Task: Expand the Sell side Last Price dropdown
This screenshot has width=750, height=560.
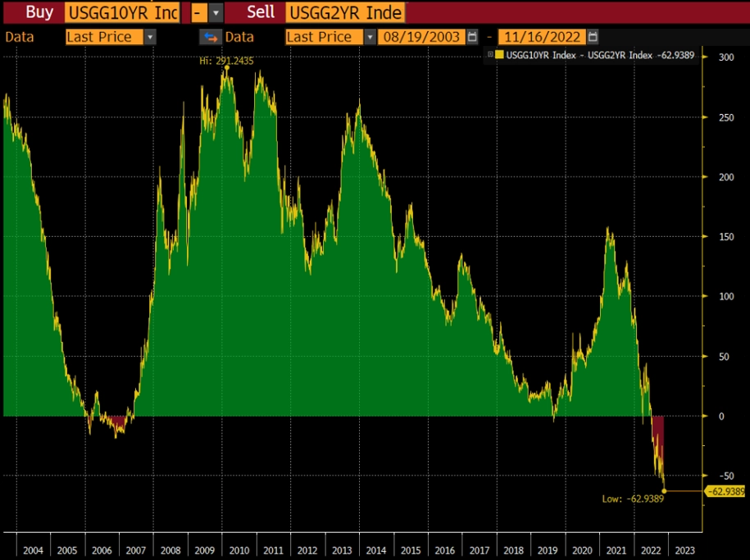Action: [370, 37]
